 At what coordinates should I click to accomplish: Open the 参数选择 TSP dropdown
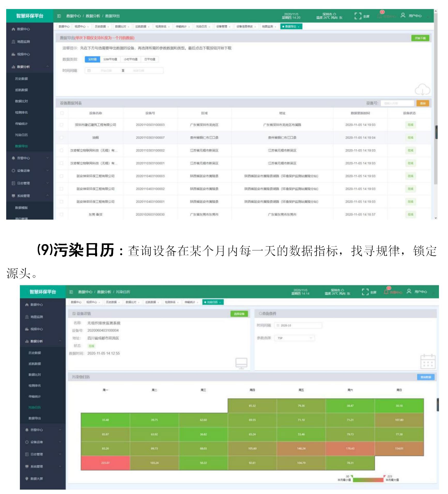[x=295, y=338]
